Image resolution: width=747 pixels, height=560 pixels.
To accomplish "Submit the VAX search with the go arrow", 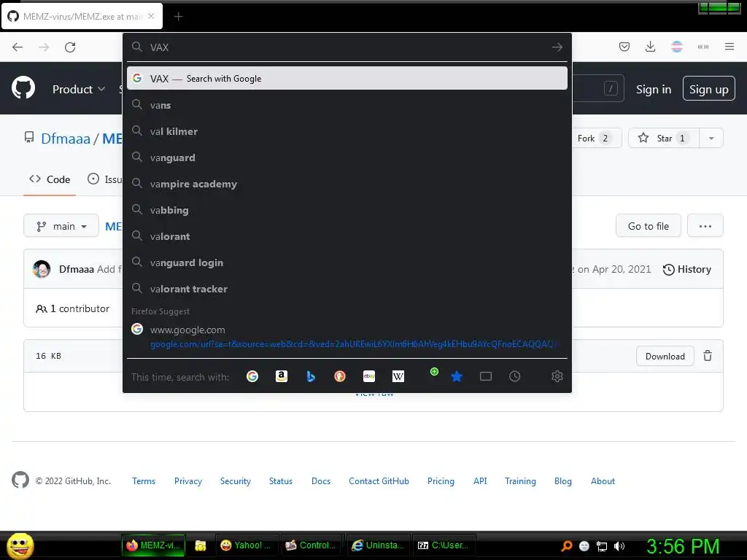I will point(557,47).
